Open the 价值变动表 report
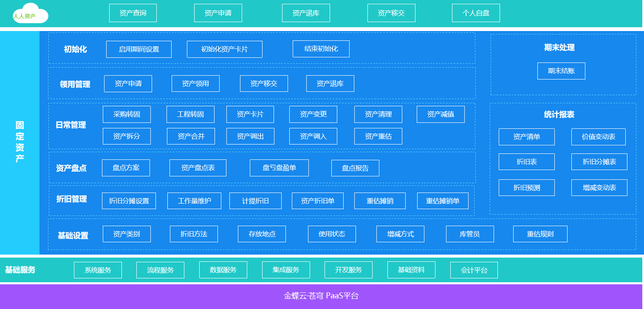The height and width of the screenshot is (309, 644). click(598, 137)
